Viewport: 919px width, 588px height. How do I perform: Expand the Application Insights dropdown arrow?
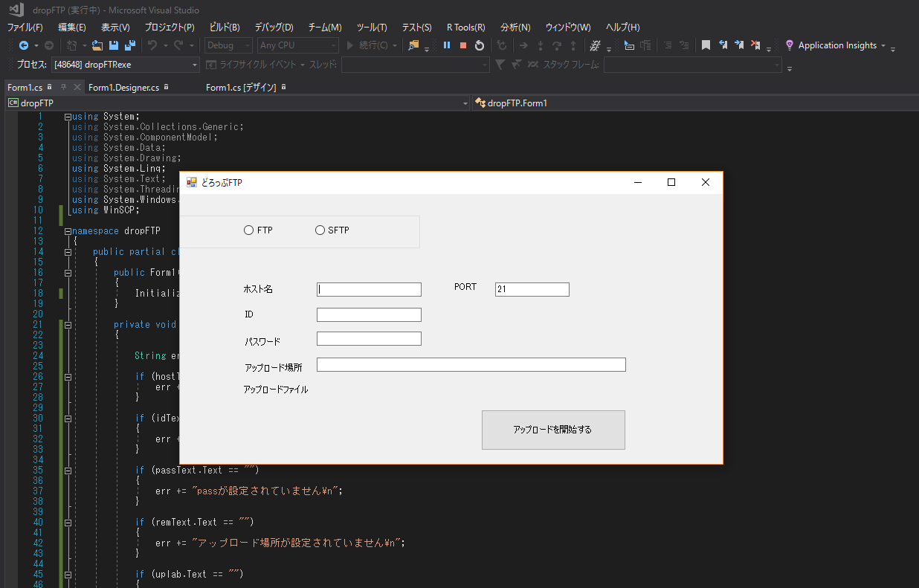click(x=883, y=45)
